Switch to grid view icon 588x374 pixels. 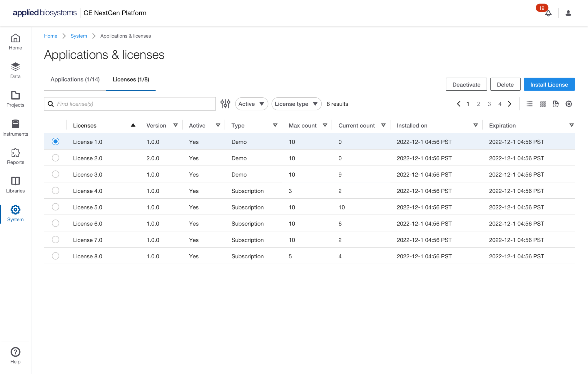(542, 104)
